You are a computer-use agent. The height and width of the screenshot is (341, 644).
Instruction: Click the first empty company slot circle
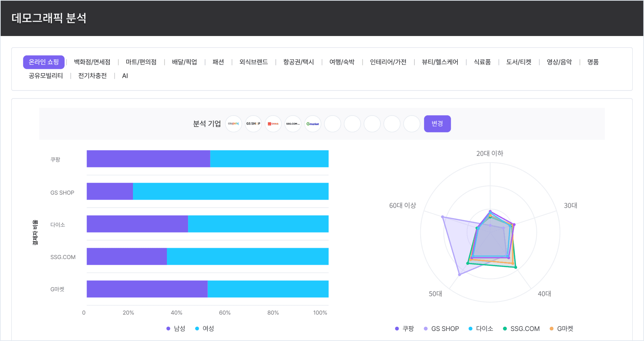tap(333, 124)
